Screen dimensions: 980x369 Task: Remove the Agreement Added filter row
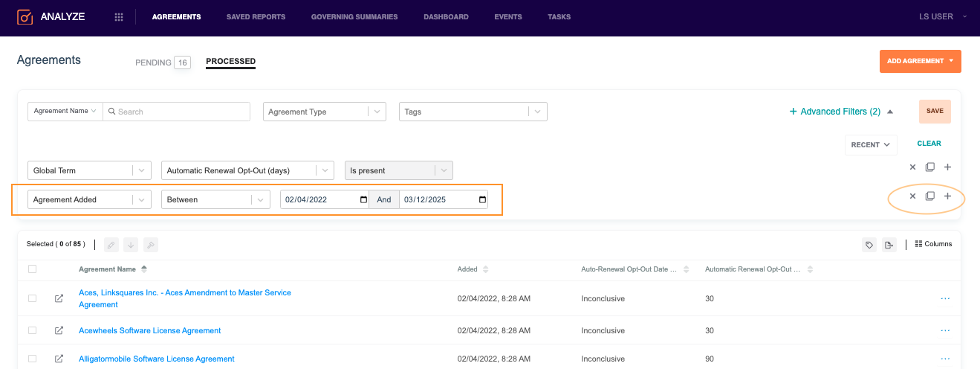coord(912,196)
